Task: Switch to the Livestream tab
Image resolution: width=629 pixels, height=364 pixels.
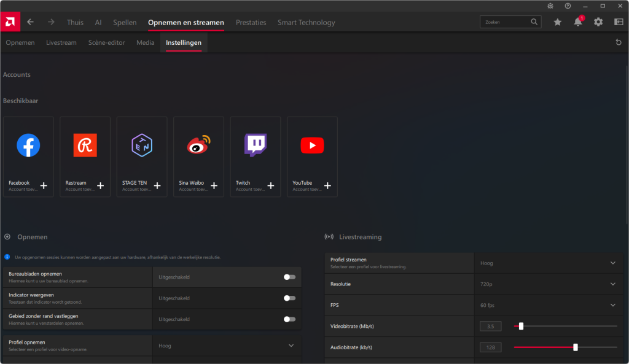Action: (61, 42)
